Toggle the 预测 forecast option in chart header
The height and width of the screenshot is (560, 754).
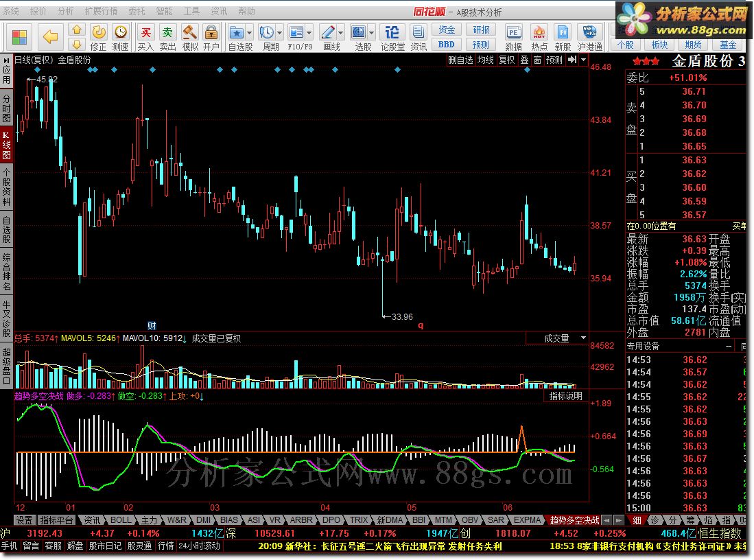pos(554,60)
